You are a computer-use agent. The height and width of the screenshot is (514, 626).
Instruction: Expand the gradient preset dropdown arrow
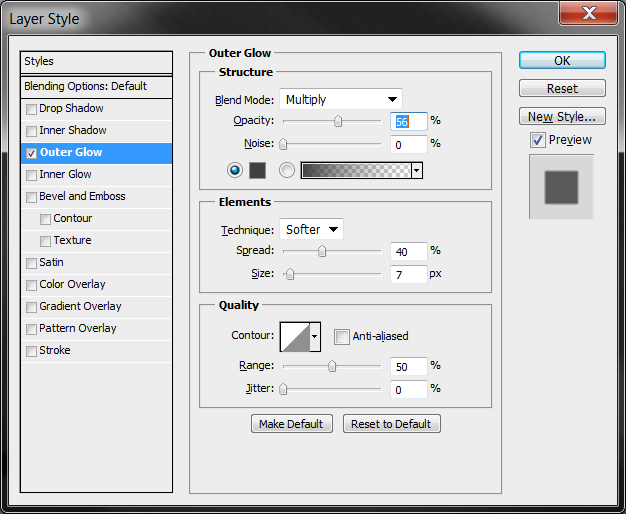pos(417,171)
